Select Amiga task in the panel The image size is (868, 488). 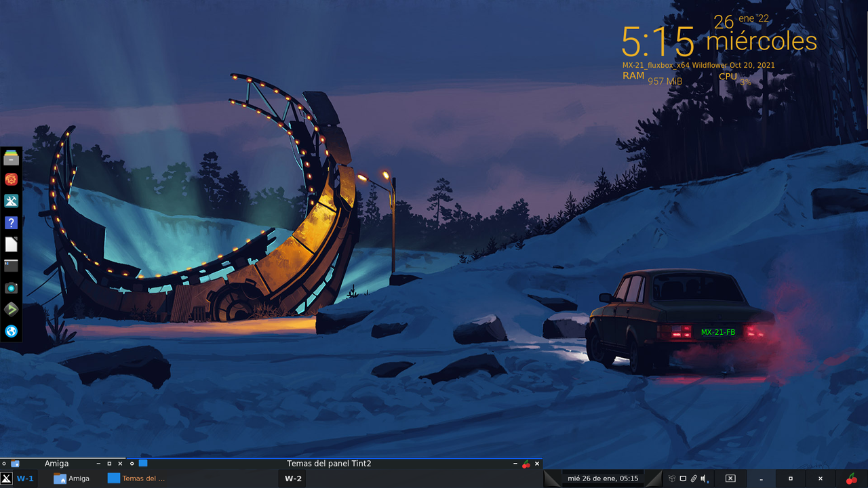(x=72, y=479)
